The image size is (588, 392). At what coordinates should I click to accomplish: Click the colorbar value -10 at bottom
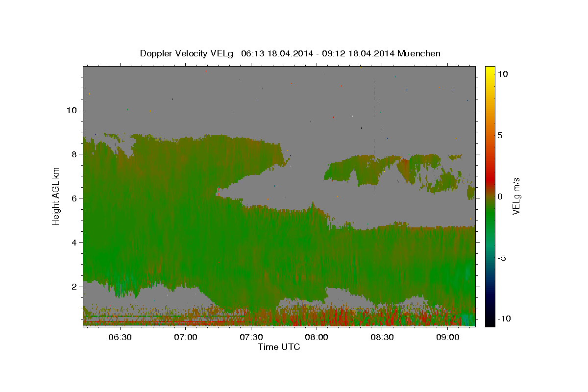coord(504,319)
